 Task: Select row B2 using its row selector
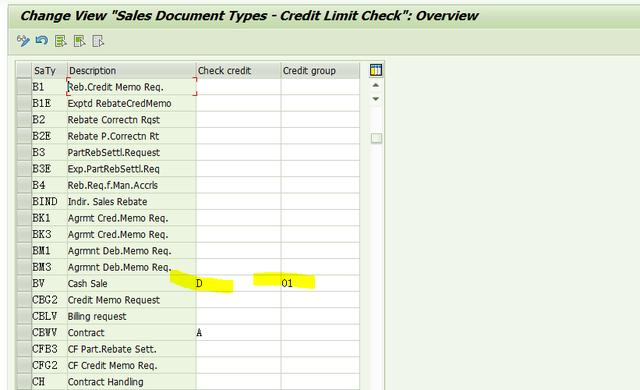point(24,120)
